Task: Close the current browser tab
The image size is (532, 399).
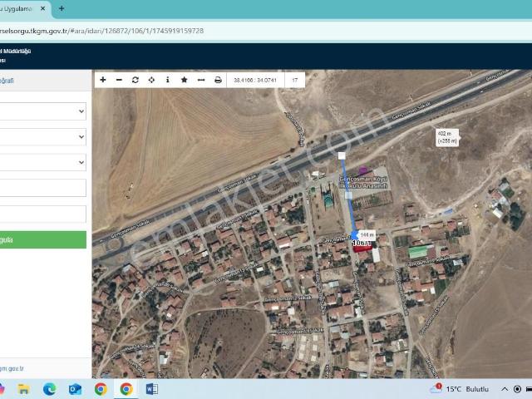Action: (43, 8)
